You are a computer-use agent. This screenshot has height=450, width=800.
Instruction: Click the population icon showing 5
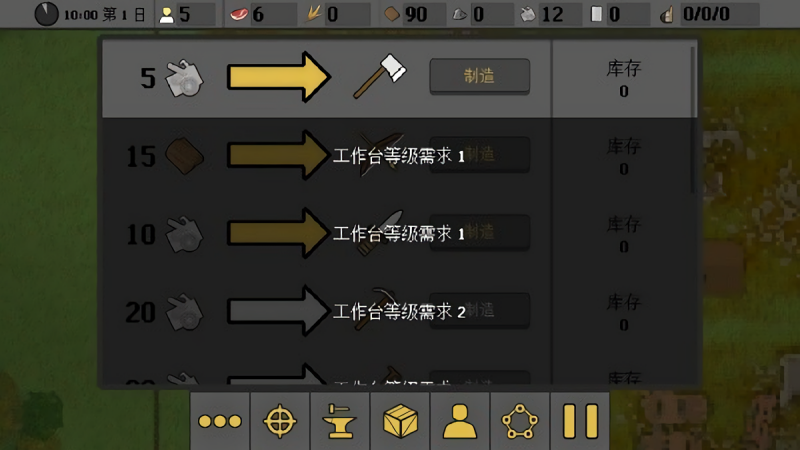coord(166,15)
